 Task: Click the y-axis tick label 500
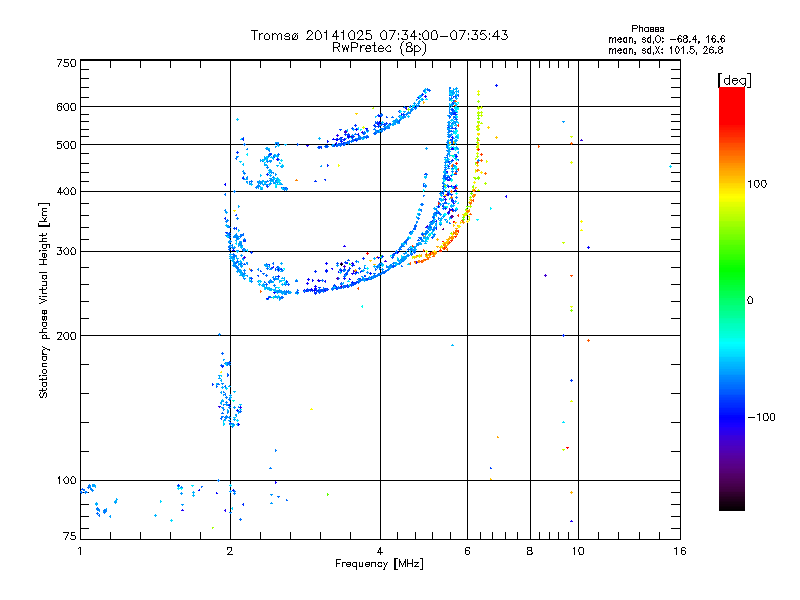coord(66,145)
